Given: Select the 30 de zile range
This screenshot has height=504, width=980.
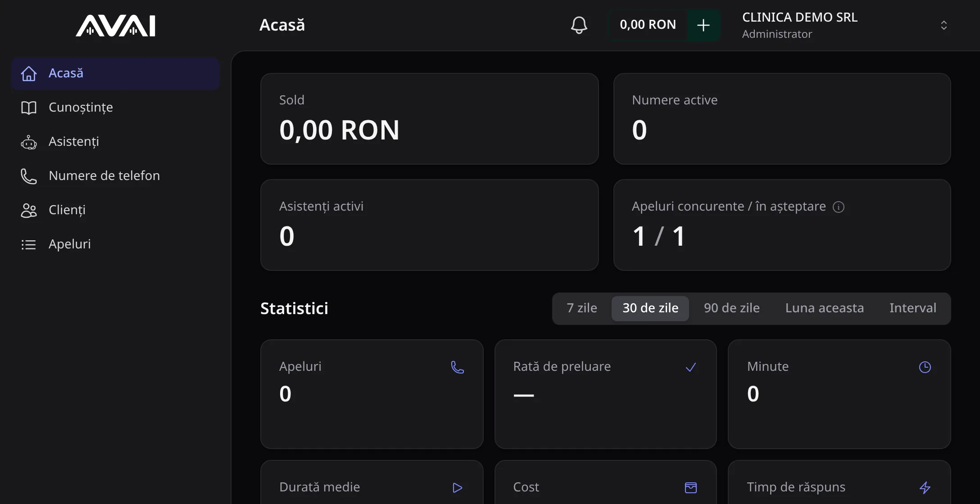Looking at the screenshot, I should pos(650,308).
